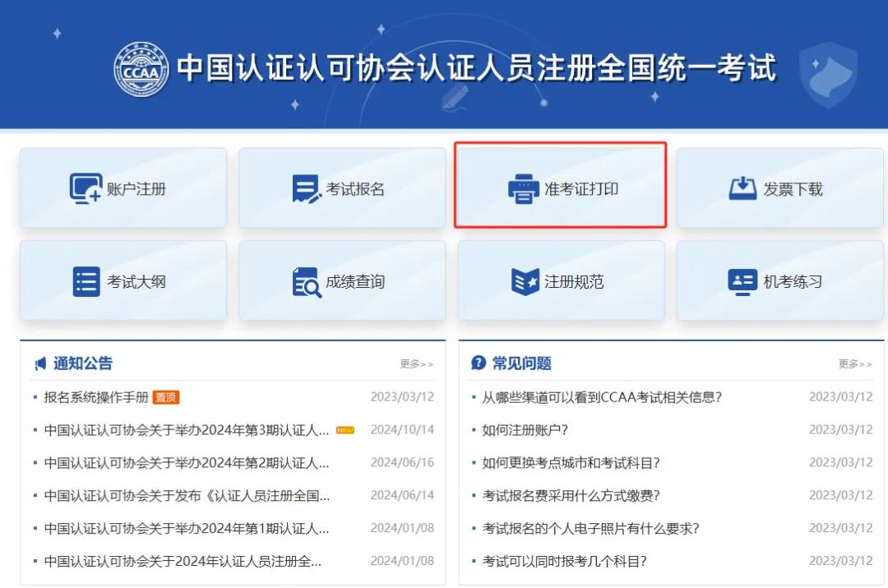This screenshot has width=888, height=588.
Task: Open FAQ 如何更换考点城市和考试科目
Action: [x=571, y=463]
